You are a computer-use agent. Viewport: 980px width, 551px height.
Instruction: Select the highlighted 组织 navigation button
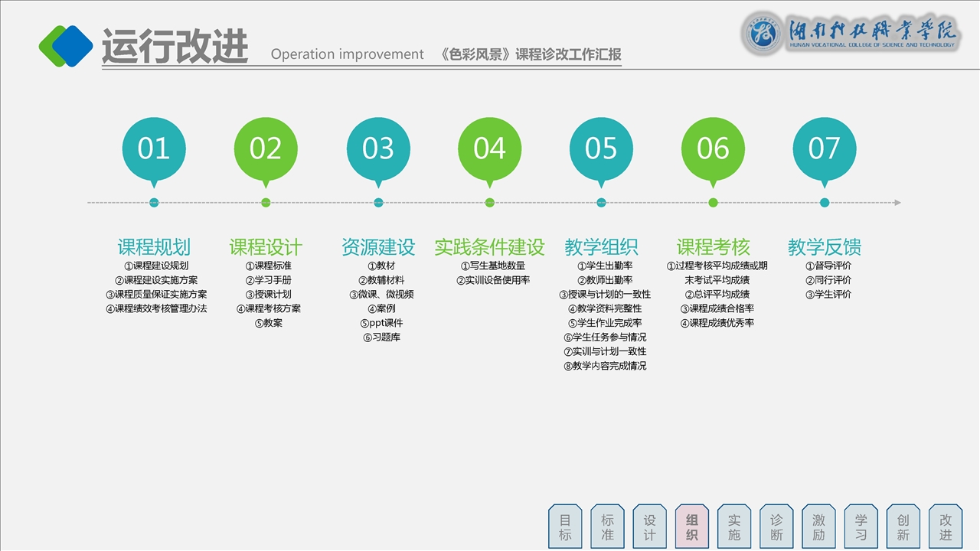[692, 527]
